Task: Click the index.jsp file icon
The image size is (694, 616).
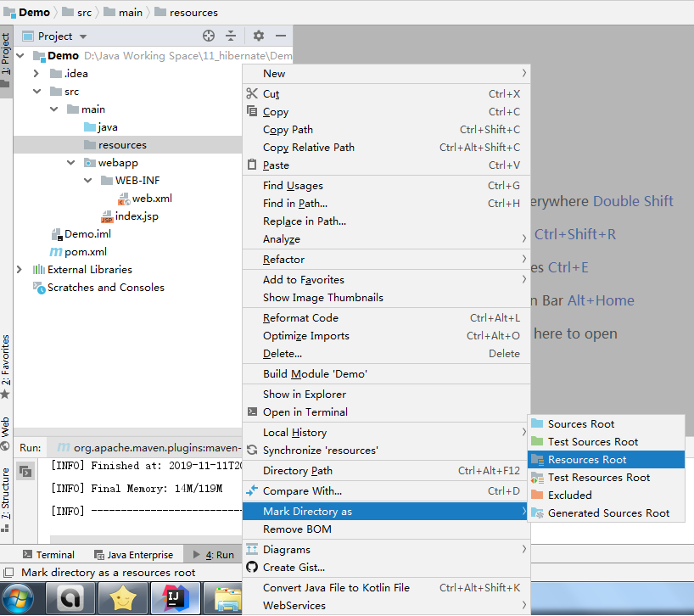Action: (x=107, y=216)
